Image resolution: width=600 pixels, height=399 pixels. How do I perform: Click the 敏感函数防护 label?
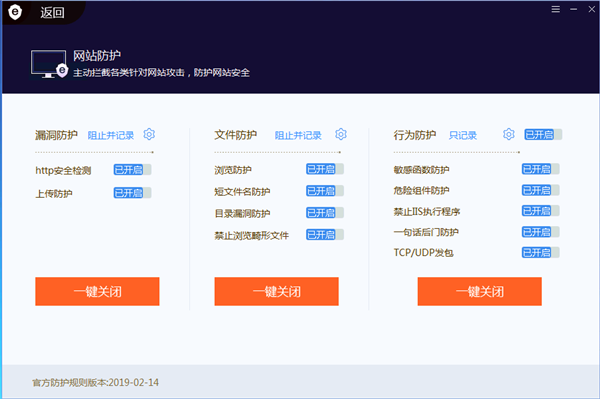point(421,169)
